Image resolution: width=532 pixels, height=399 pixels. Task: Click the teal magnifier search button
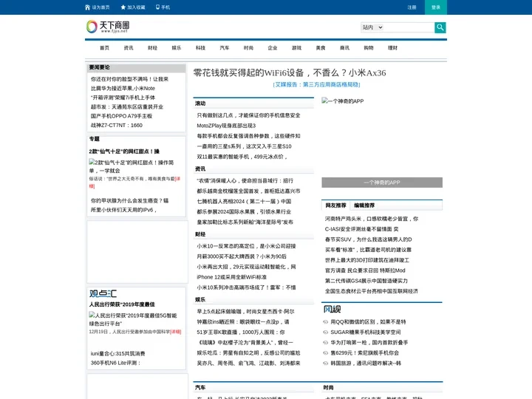pyautogui.click(x=440, y=27)
